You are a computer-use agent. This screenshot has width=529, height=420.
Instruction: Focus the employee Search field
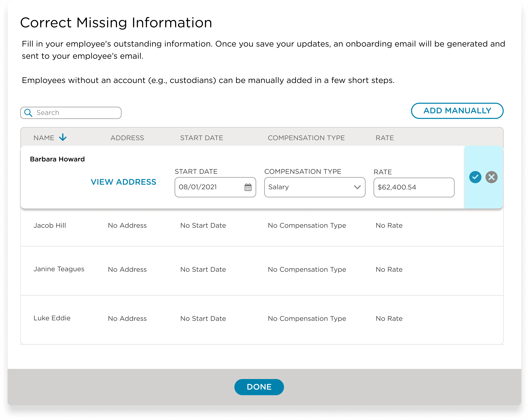pos(76,113)
